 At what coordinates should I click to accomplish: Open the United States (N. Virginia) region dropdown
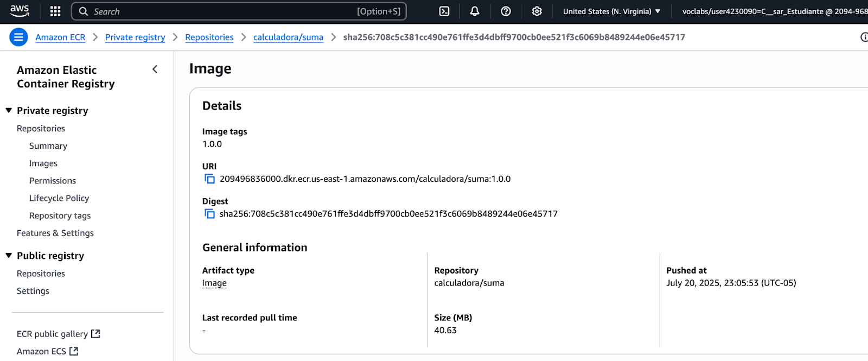point(611,11)
